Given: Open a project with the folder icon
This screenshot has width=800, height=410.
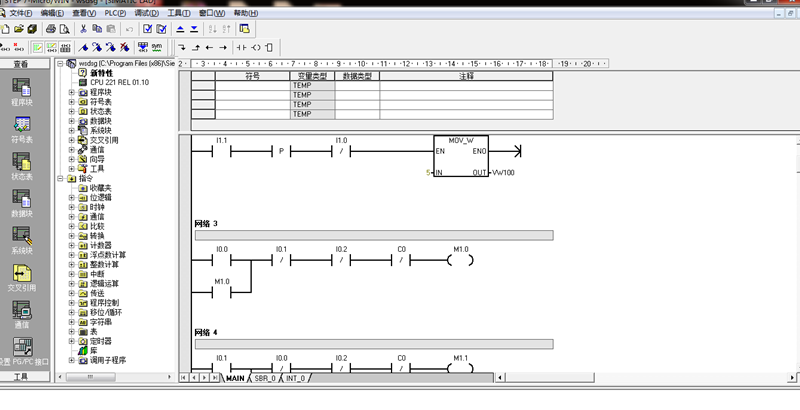Looking at the screenshot, I should 19,29.
